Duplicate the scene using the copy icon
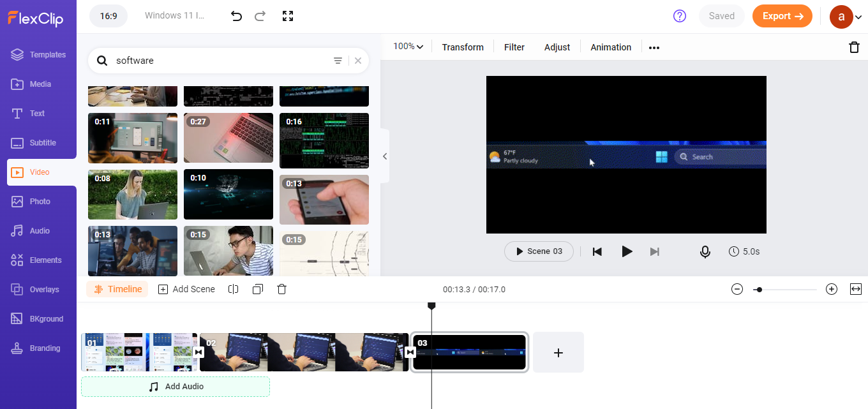The width and height of the screenshot is (868, 409). click(257, 289)
